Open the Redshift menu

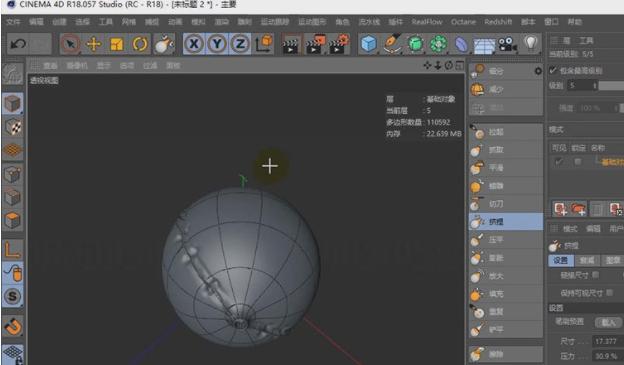[x=498, y=21]
